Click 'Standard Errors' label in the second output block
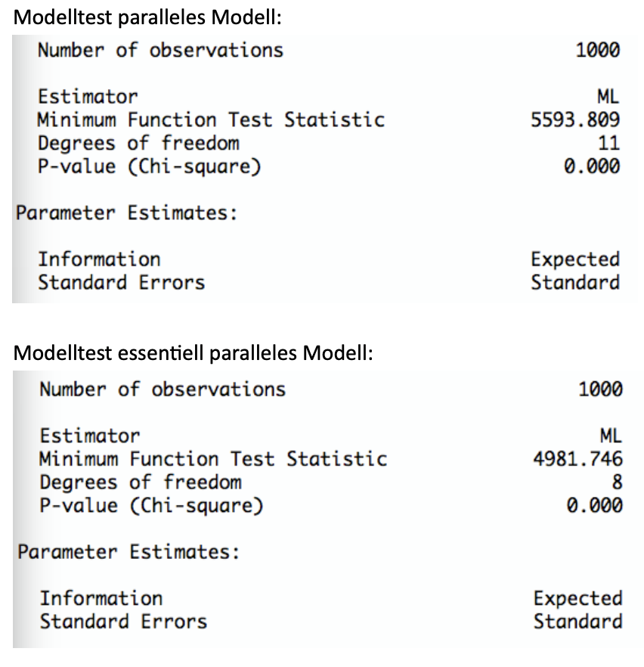Screen dimensions: 644x667 123,622
